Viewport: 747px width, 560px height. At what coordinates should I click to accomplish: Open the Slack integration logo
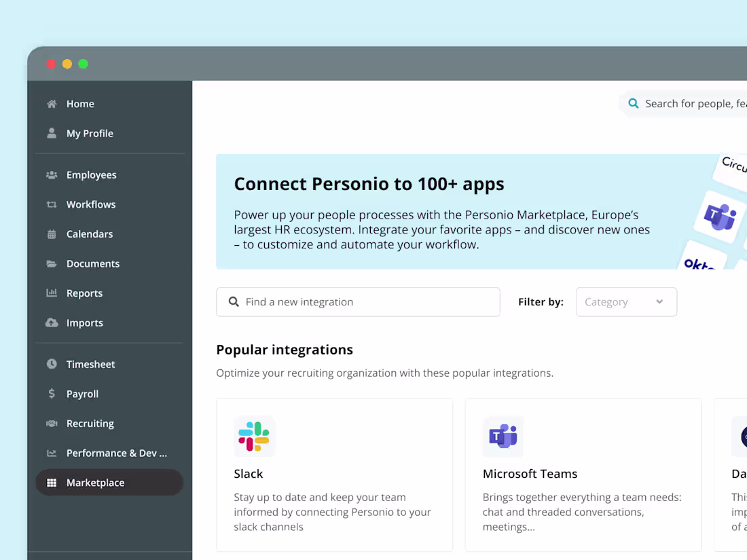click(x=254, y=436)
